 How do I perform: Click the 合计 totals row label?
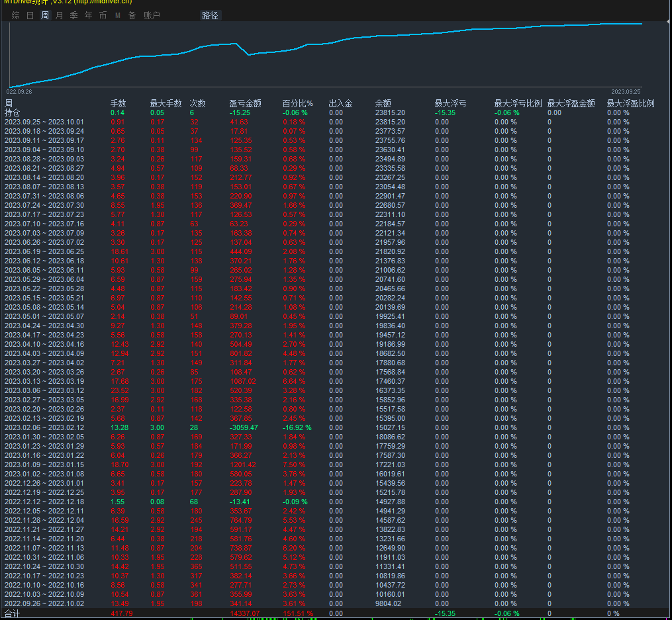coord(12,613)
